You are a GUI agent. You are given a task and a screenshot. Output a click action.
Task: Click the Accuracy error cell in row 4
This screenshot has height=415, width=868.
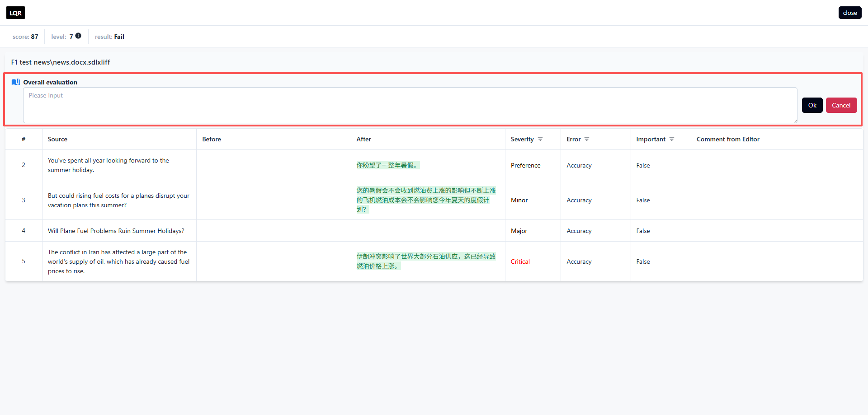click(579, 231)
